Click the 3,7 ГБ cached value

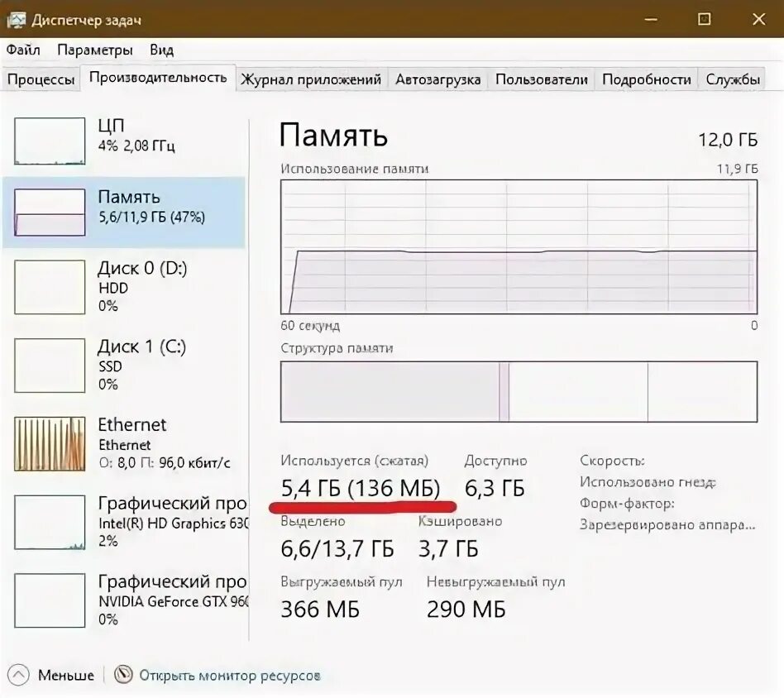[448, 549]
